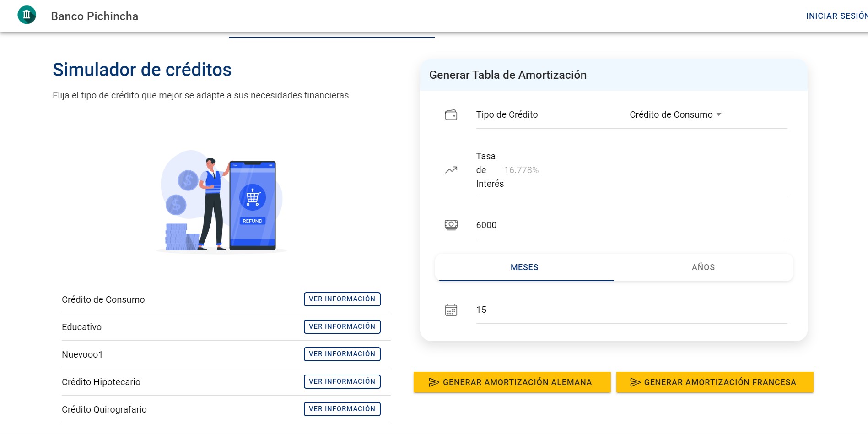
Task: Switch to the MESES tab
Action: tap(524, 267)
